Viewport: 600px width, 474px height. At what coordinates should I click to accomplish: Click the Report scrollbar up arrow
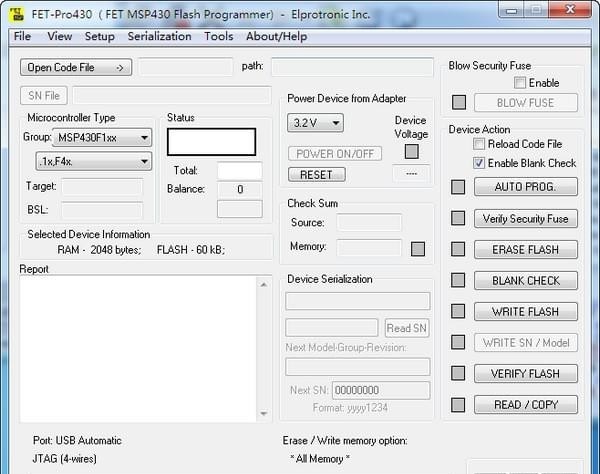pos(263,285)
